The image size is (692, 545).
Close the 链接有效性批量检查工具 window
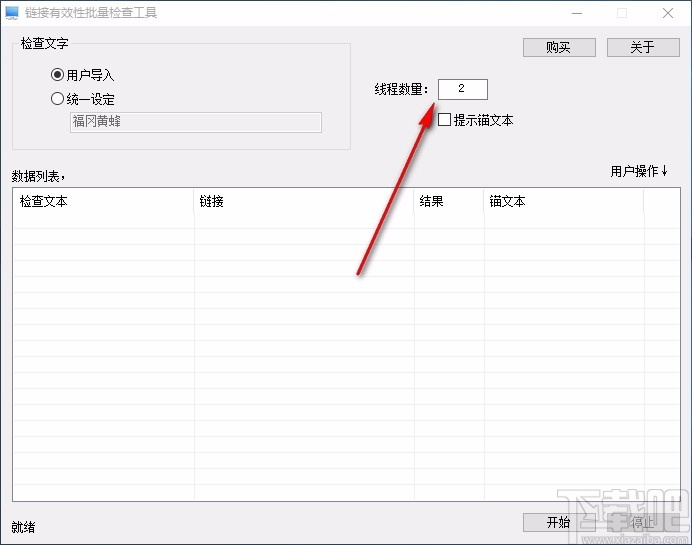(668, 13)
